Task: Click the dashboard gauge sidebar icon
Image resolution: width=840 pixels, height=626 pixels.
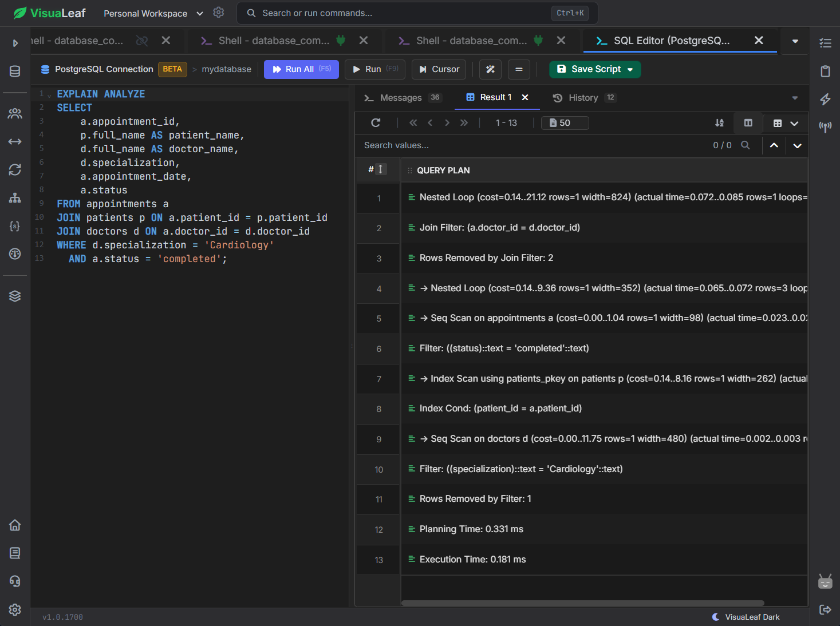Action: [x=15, y=254]
